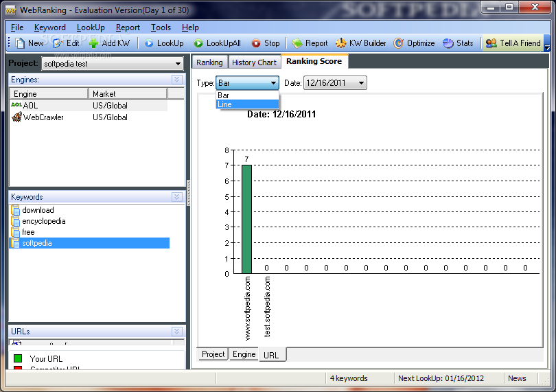556x392 pixels.
Task: Launch the KW Builder tool
Action: (360, 43)
